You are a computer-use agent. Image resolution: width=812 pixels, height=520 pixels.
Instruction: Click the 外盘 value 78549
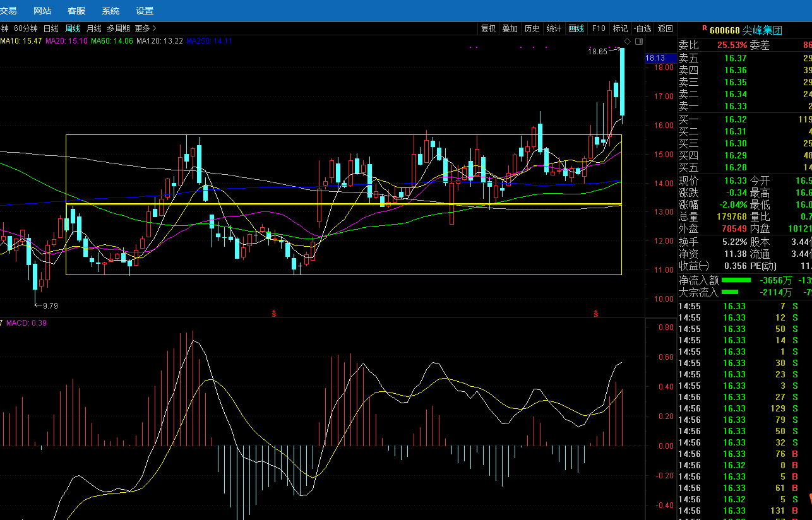[733, 228]
